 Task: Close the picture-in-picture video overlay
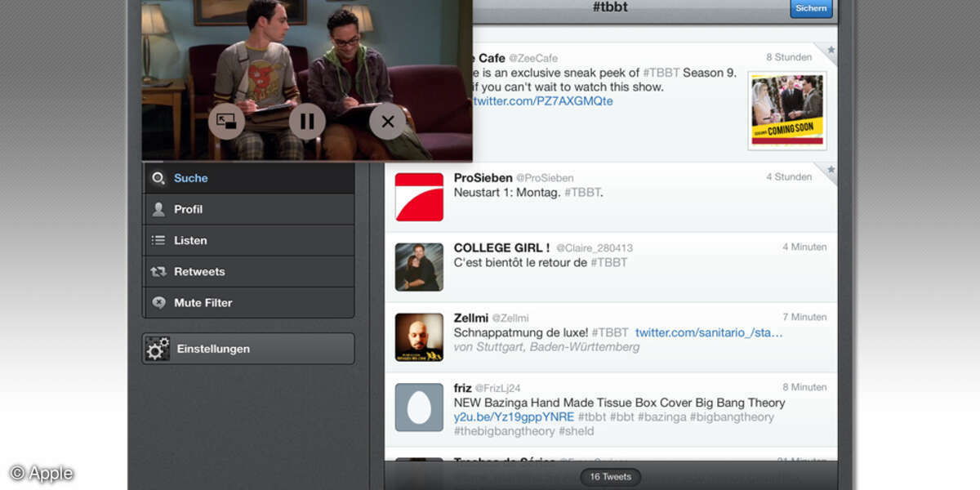[x=388, y=122]
